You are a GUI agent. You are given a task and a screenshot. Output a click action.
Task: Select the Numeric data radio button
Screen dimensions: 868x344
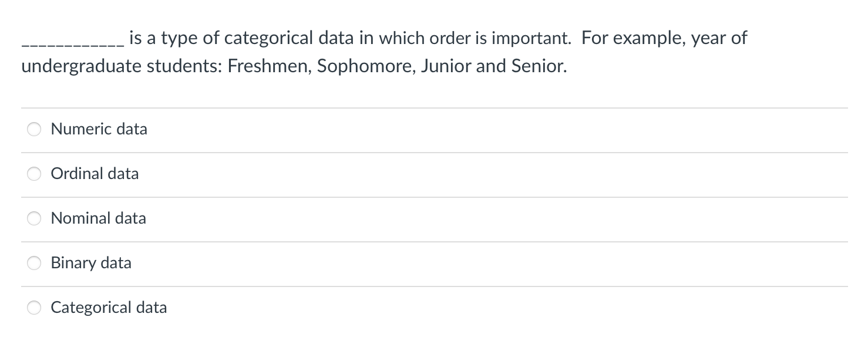click(x=34, y=129)
